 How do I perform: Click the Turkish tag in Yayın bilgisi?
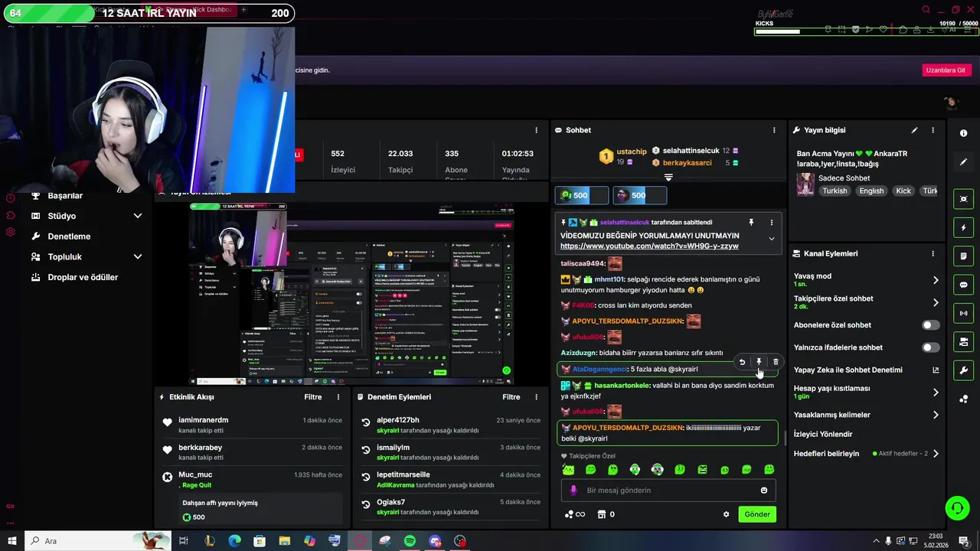pos(835,191)
